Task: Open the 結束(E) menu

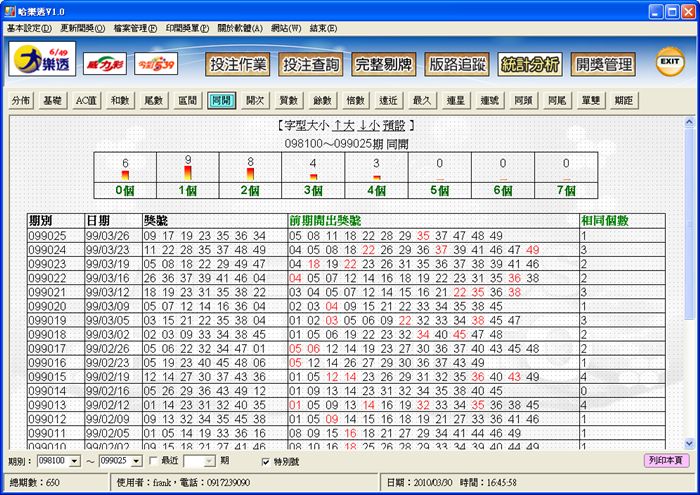Action: pos(323,28)
